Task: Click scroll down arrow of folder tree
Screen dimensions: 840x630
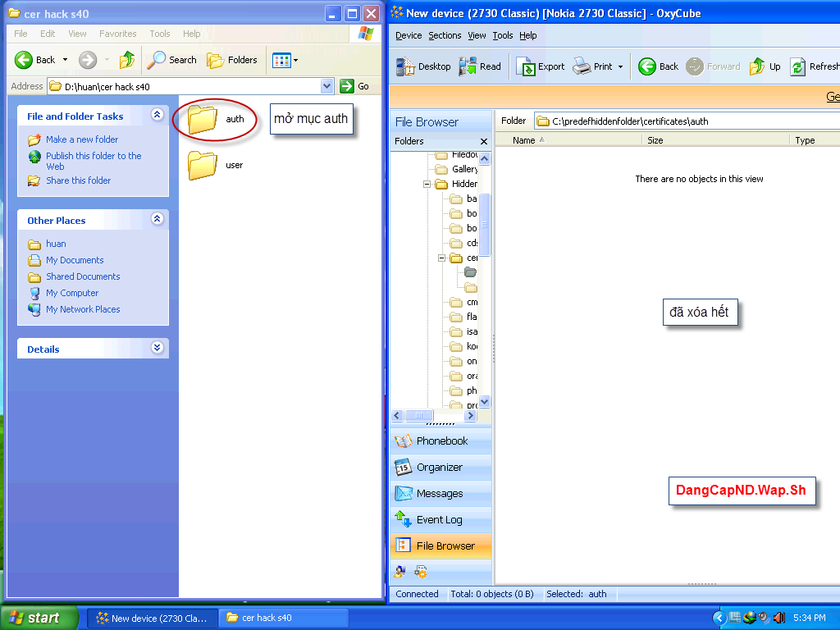Action: (484, 401)
